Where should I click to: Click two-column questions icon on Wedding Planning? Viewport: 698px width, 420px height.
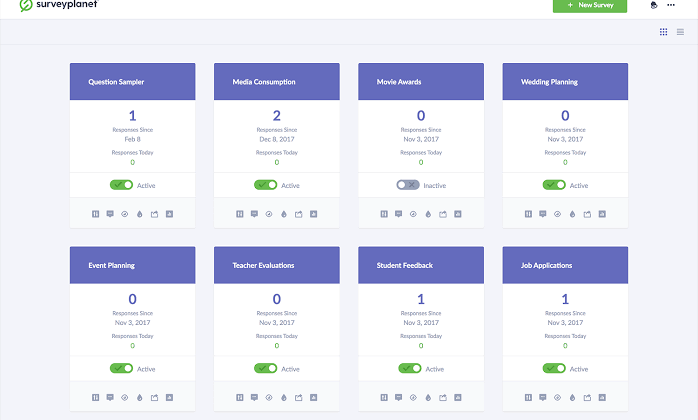[528, 214]
